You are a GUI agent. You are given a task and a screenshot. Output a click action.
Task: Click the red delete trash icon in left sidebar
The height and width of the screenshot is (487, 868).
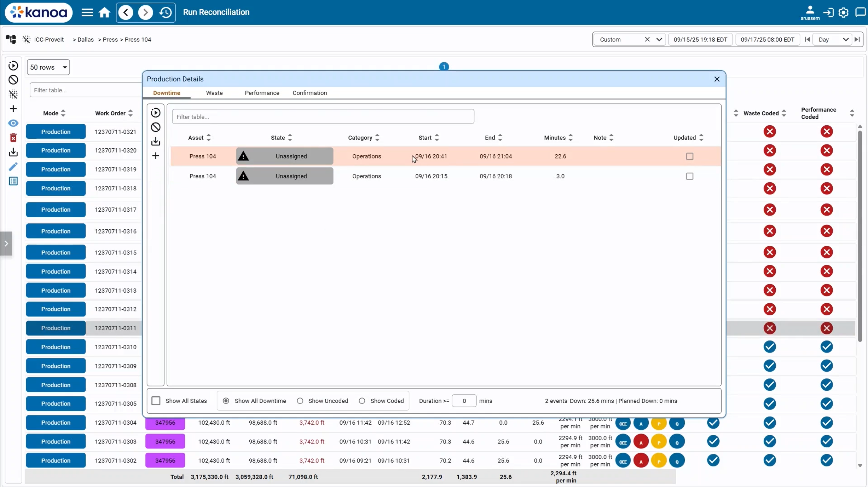click(x=13, y=138)
